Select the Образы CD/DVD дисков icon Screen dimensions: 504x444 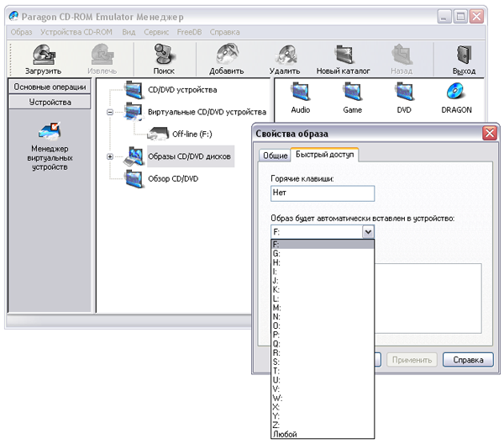[134, 156]
